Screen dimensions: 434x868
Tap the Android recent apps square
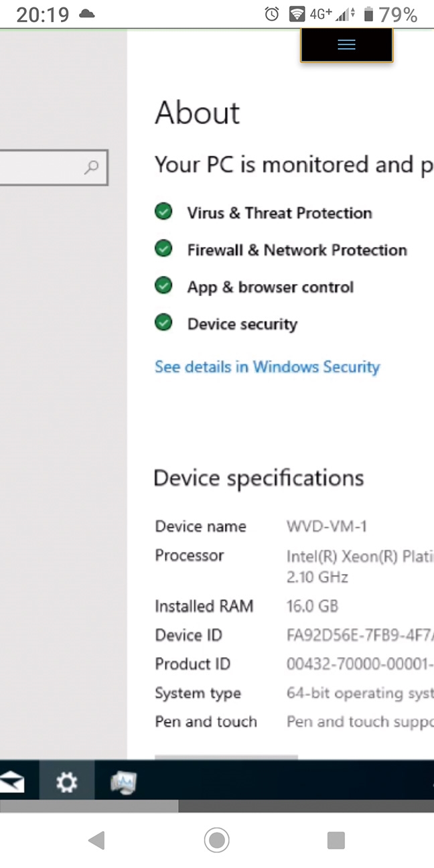336,840
